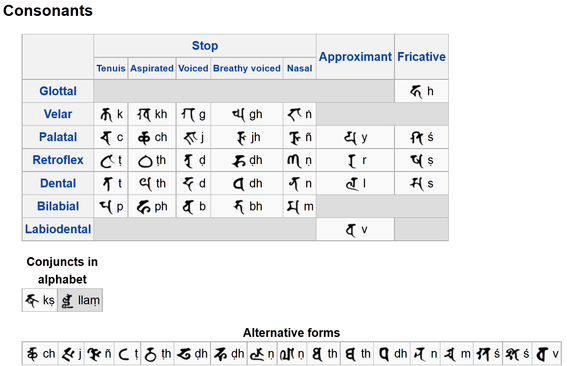This screenshot has height=366, width=567.
Task: Open the Stop header link
Action: tap(205, 46)
